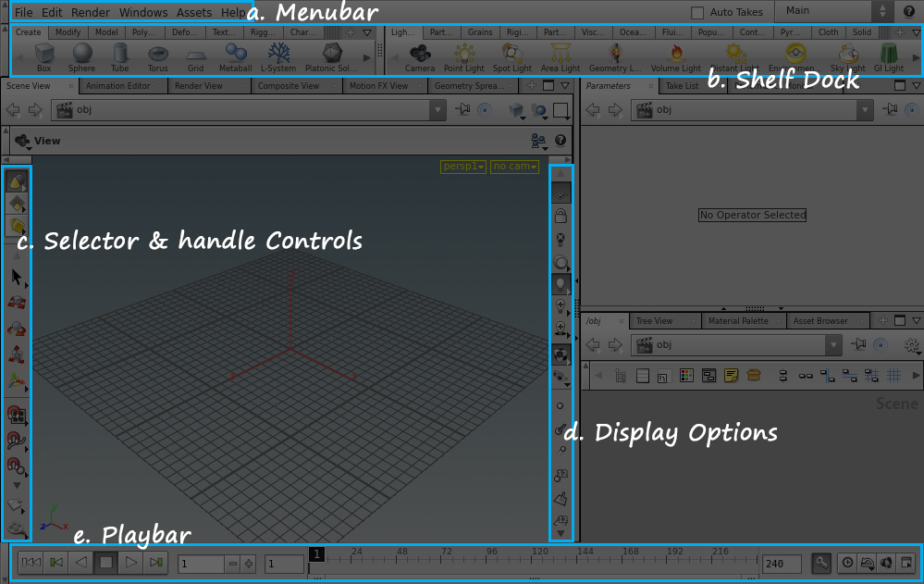Click the viewport help question mark icon
The image size is (924, 584).
[x=561, y=141]
